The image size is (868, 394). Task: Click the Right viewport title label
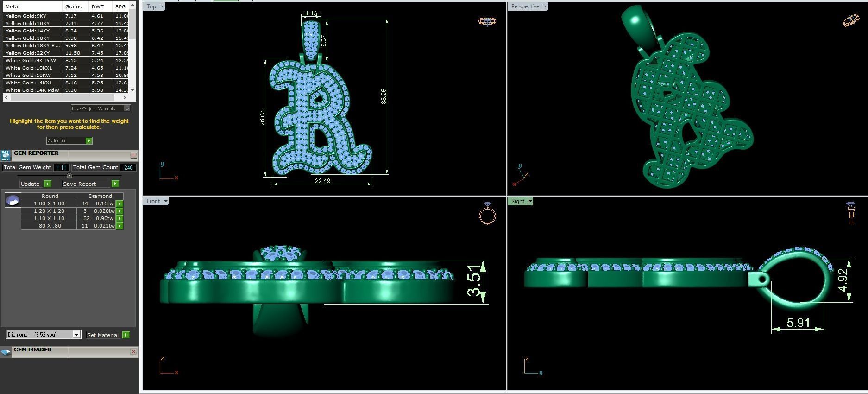pos(518,201)
